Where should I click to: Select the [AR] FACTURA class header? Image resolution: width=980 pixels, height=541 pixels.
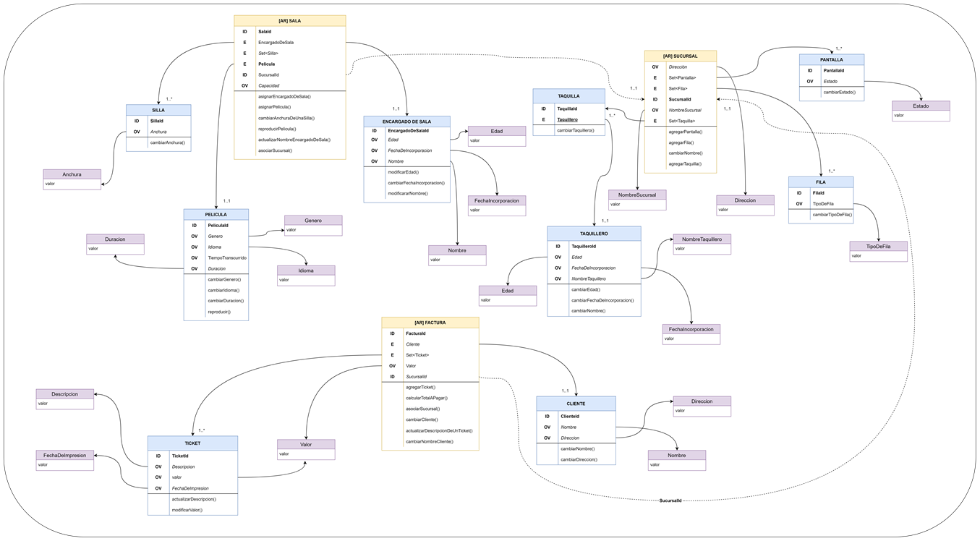pos(430,322)
